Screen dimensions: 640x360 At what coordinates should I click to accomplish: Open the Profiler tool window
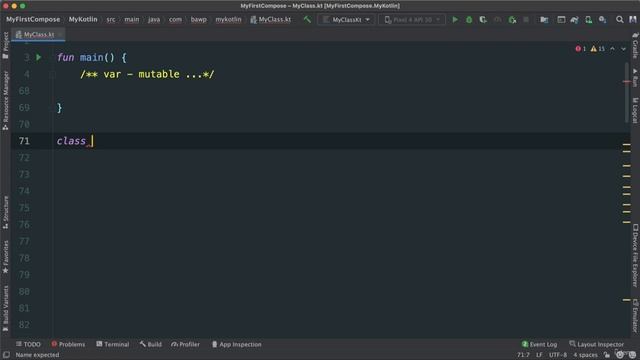click(x=185, y=344)
